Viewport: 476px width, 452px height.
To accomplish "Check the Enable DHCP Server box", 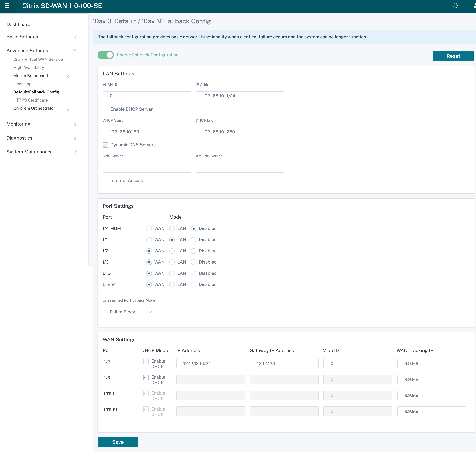I will 105,109.
